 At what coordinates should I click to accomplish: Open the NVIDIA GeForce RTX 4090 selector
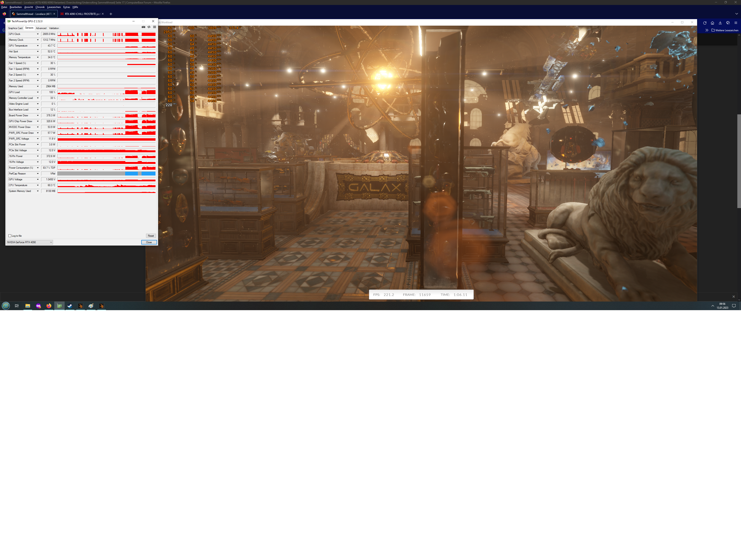(x=30, y=242)
